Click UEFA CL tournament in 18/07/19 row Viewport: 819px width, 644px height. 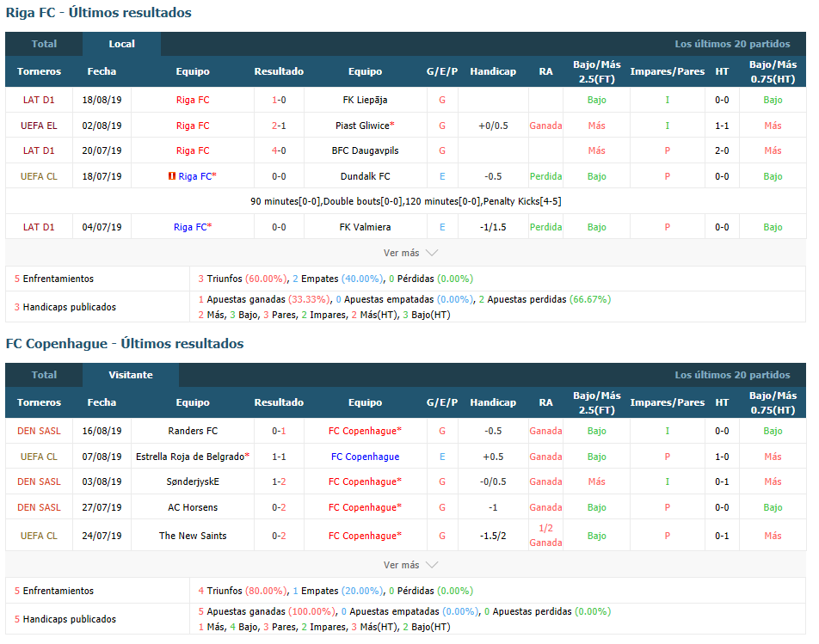pos(39,176)
